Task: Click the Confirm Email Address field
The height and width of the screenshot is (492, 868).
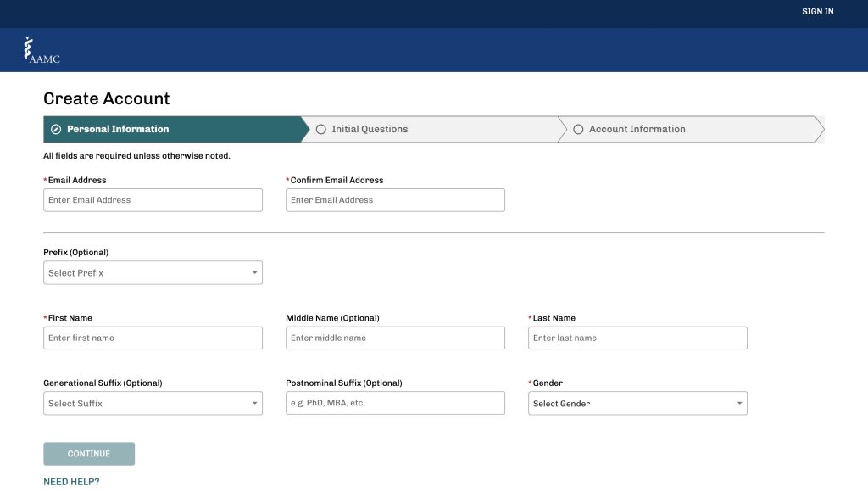Action: coord(395,200)
